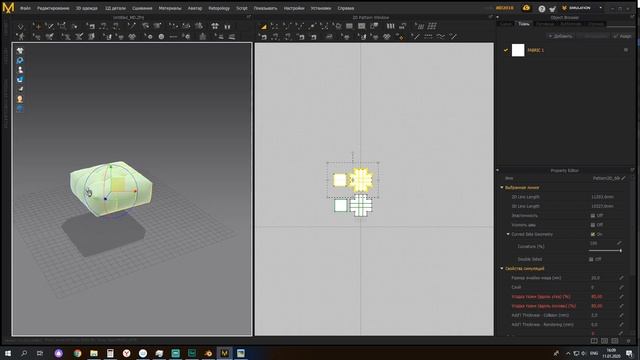640x360 pixels.
Task: Click the garment shirt icon in 3D toolbar
Action: [215, 26]
